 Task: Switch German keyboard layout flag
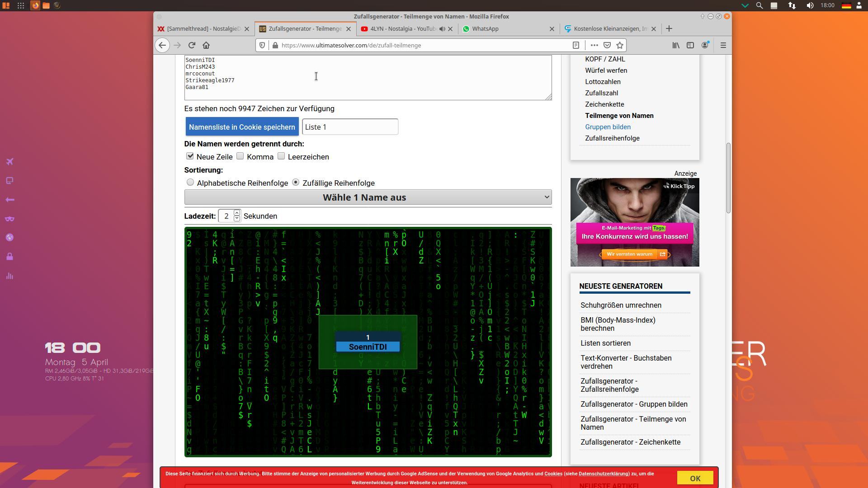pyautogui.click(x=846, y=5)
